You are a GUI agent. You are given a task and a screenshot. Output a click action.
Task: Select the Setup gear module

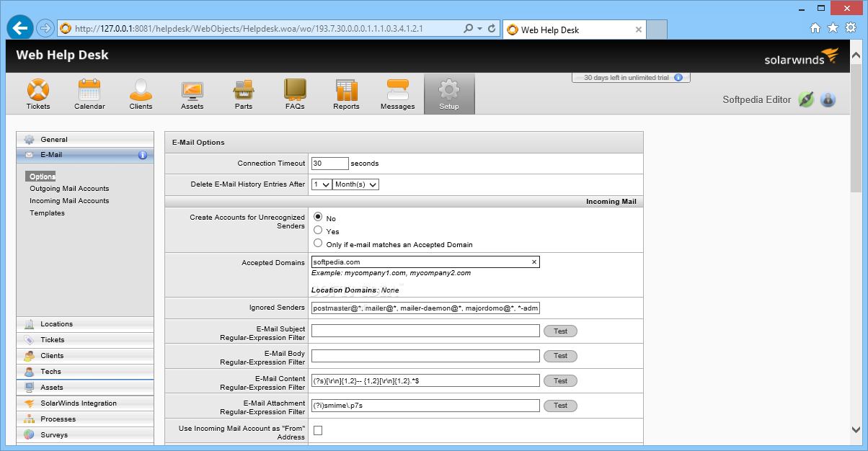(449, 94)
